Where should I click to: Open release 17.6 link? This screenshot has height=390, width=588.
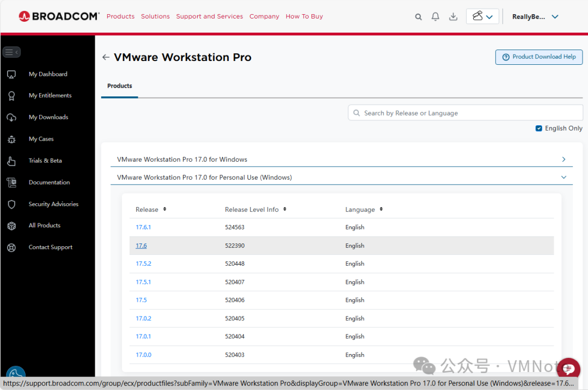pyautogui.click(x=141, y=246)
